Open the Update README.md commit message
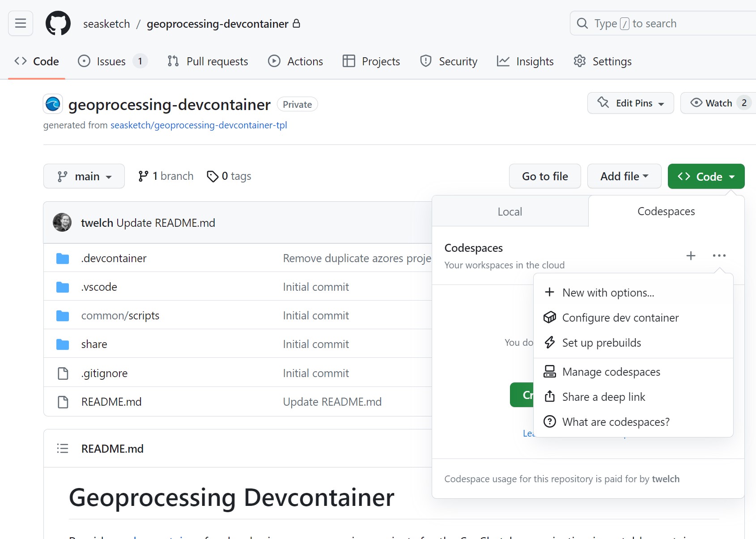Image resolution: width=756 pixels, height=539 pixels. click(166, 223)
